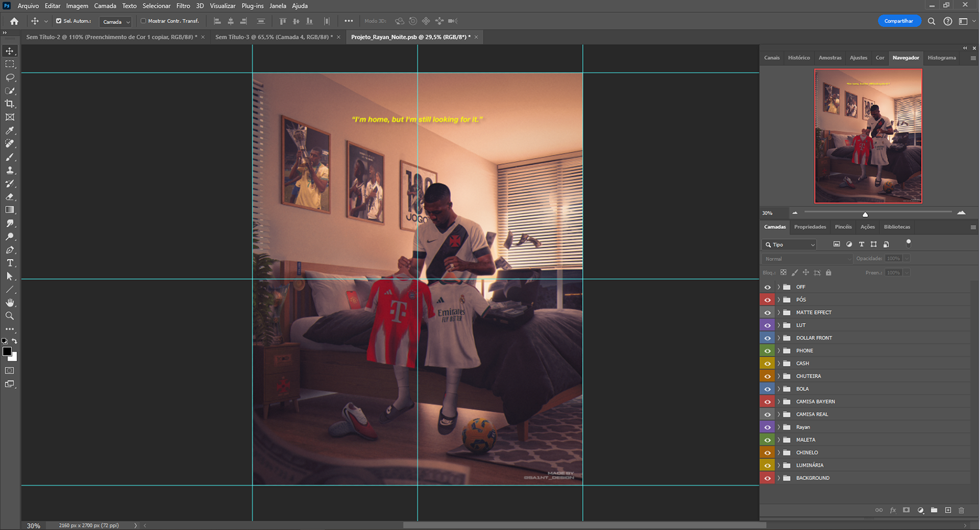Expand the CHUTEIRA layer group
980x530 pixels.
778,376
